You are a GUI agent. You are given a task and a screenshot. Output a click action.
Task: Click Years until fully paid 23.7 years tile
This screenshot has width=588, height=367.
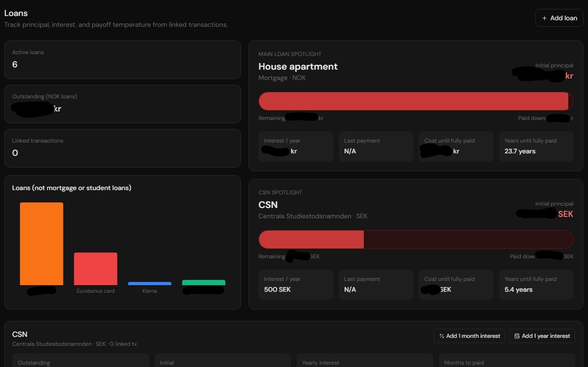pos(536,146)
